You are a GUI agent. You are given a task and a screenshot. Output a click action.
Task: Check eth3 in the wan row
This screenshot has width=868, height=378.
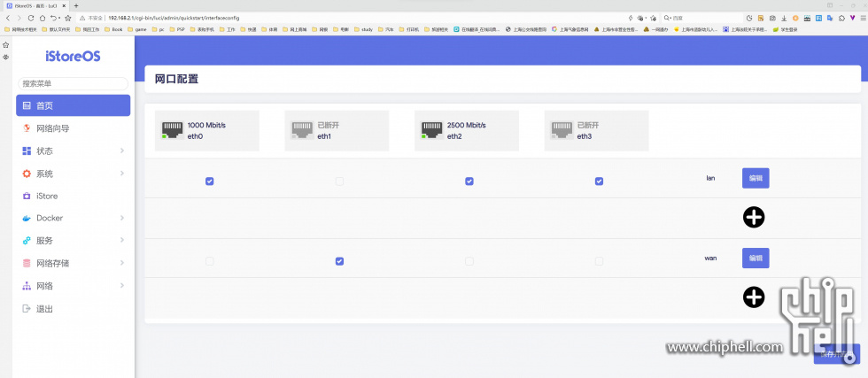[x=599, y=261]
